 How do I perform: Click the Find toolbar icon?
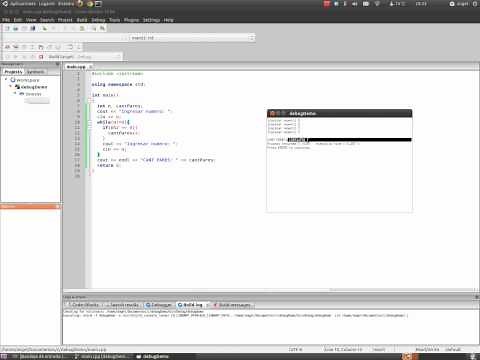[x=94, y=29]
